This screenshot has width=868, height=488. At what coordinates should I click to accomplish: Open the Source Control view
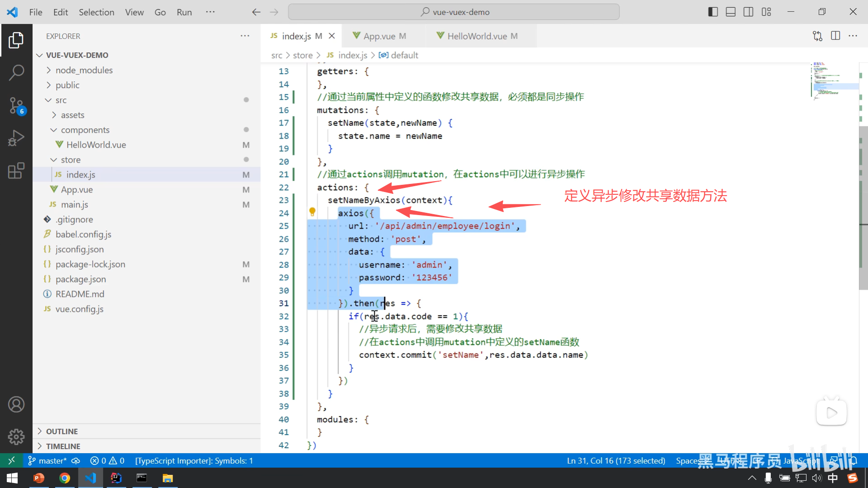click(x=16, y=105)
